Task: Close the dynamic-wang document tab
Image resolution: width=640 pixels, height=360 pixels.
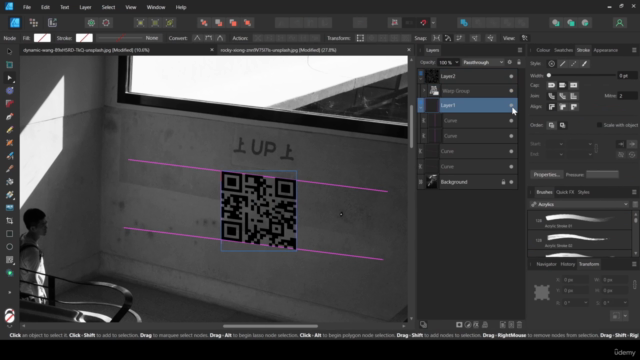Action: (x=212, y=50)
